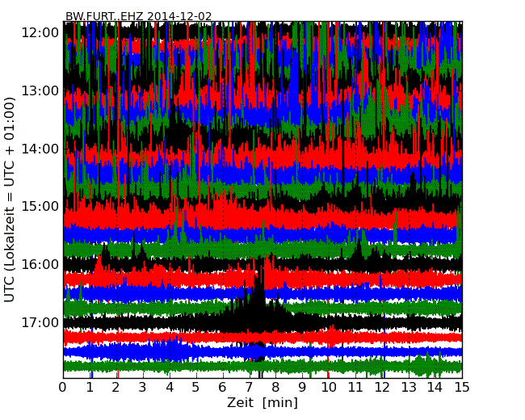Click the x-axis tick label 14
525x420 pixels.
pos(435,387)
